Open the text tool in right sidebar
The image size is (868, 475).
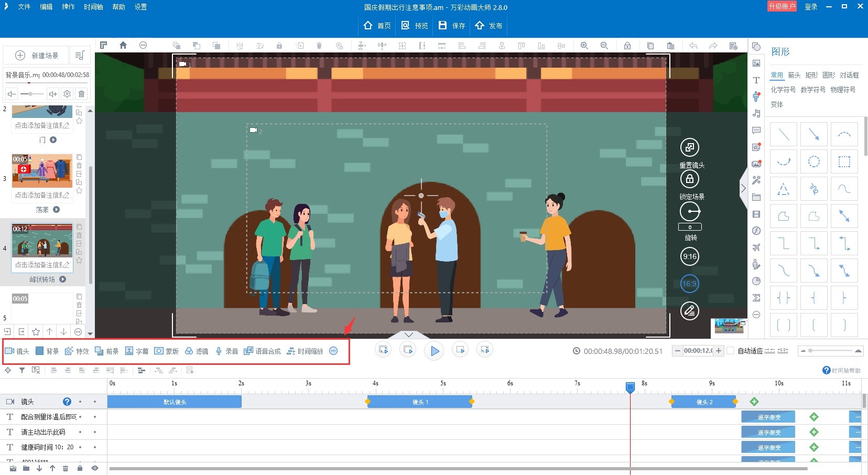pos(756,80)
